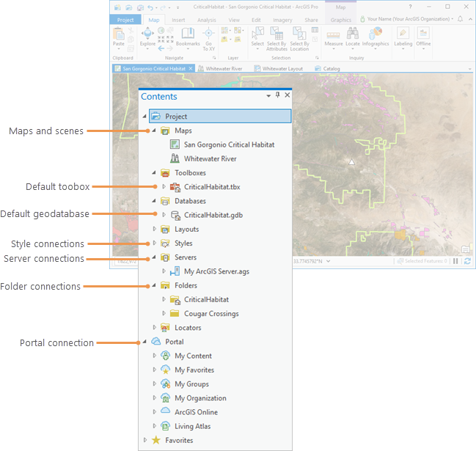Expand the Locators node
This screenshot has width=476, height=451.
tap(154, 327)
